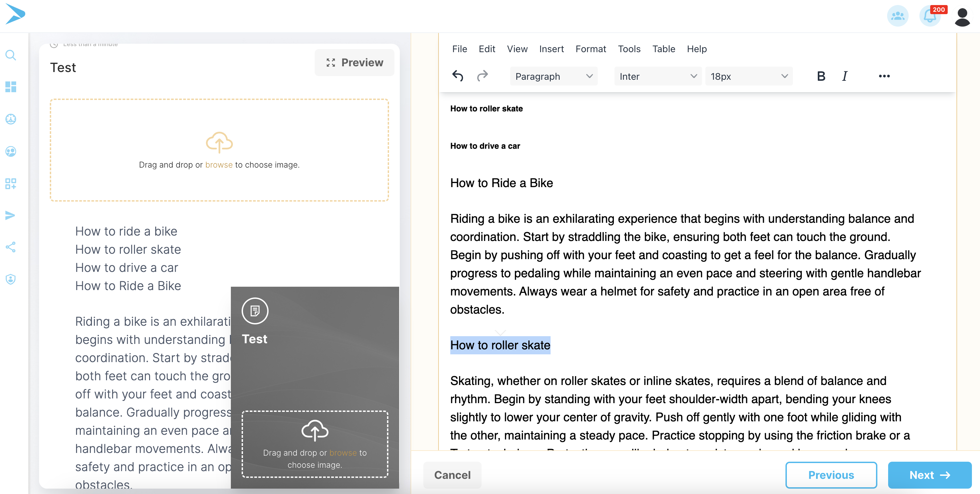Click 'How to drive a car' in left preview

click(126, 268)
